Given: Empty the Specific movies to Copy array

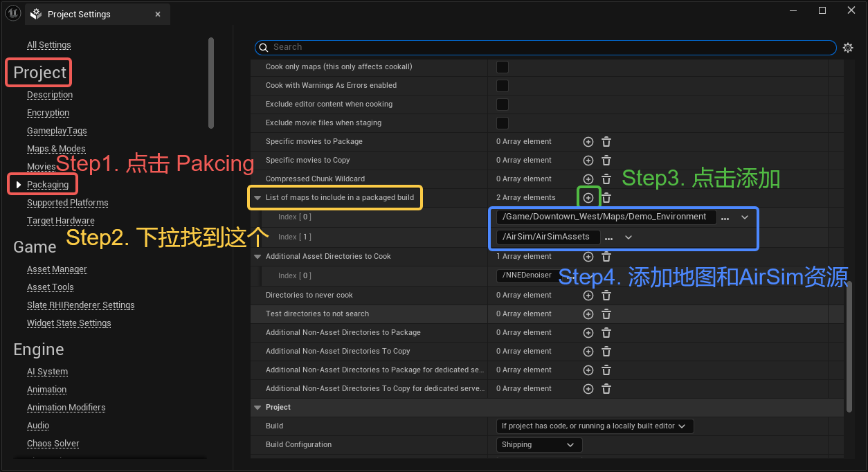Looking at the screenshot, I should point(606,161).
